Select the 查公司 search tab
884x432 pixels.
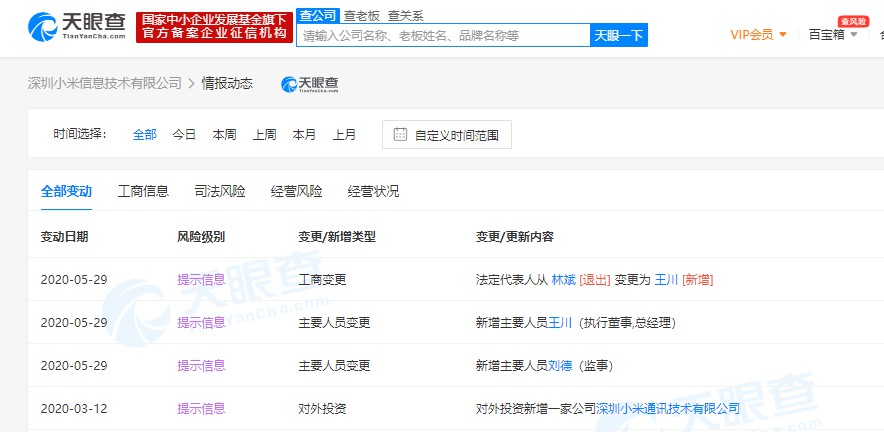(x=318, y=15)
